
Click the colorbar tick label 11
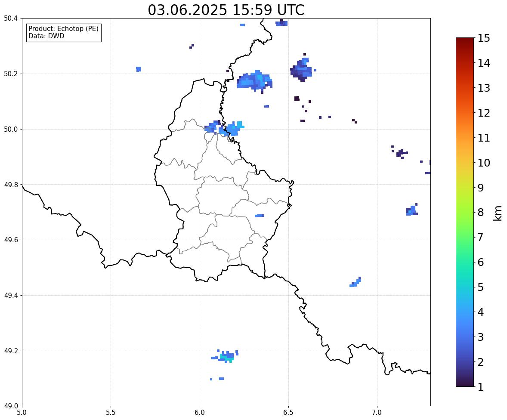(x=484, y=138)
